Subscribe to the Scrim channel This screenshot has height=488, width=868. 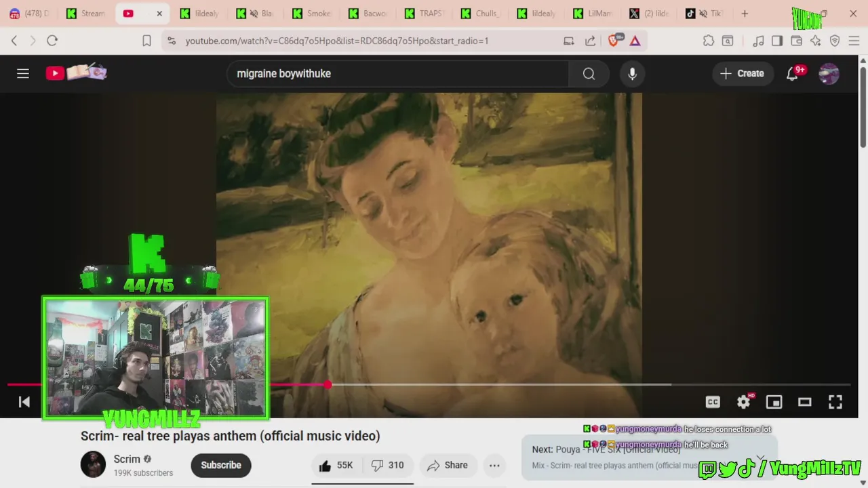coord(220,465)
